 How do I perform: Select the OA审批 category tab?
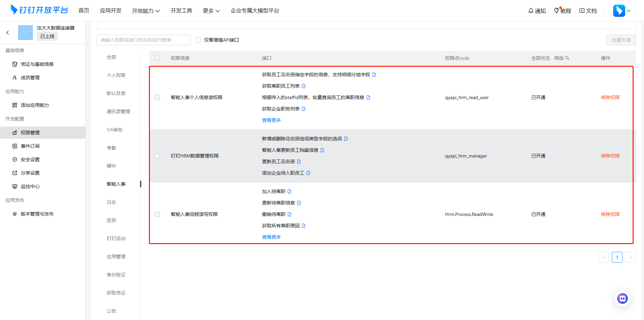coord(115,130)
